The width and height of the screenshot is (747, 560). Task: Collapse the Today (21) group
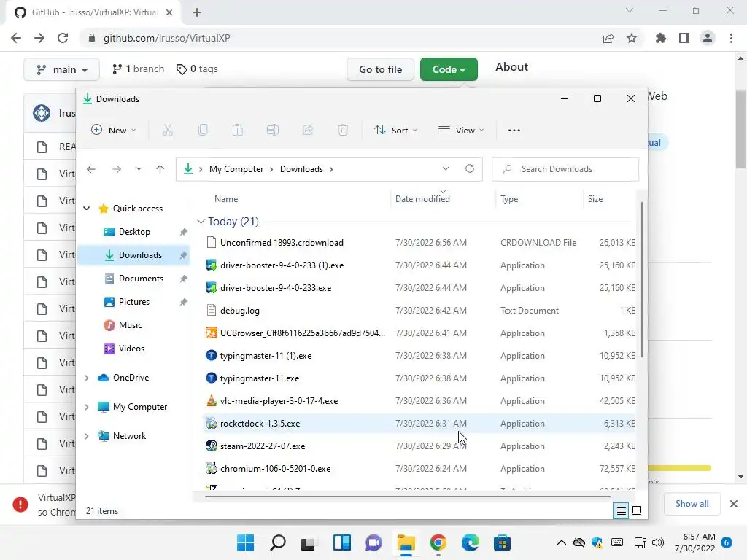201,222
